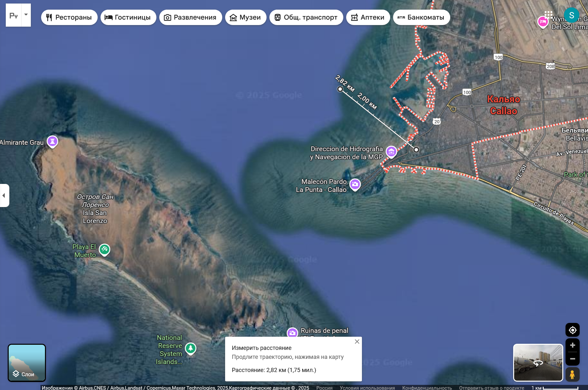Click the National Reserve System Islands label

pyautogui.click(x=169, y=350)
